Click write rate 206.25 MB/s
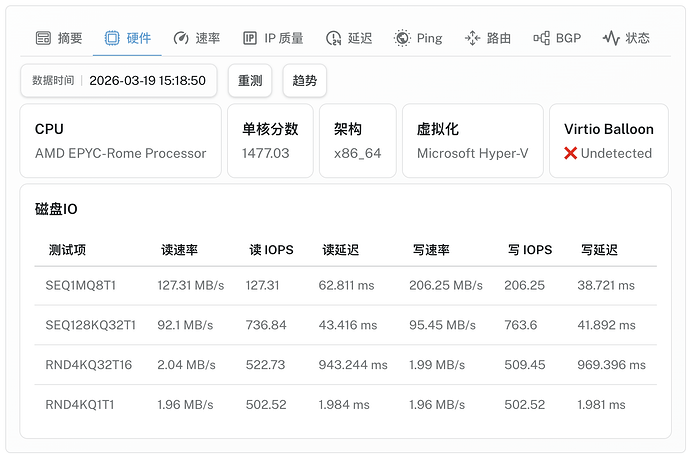 pos(446,285)
